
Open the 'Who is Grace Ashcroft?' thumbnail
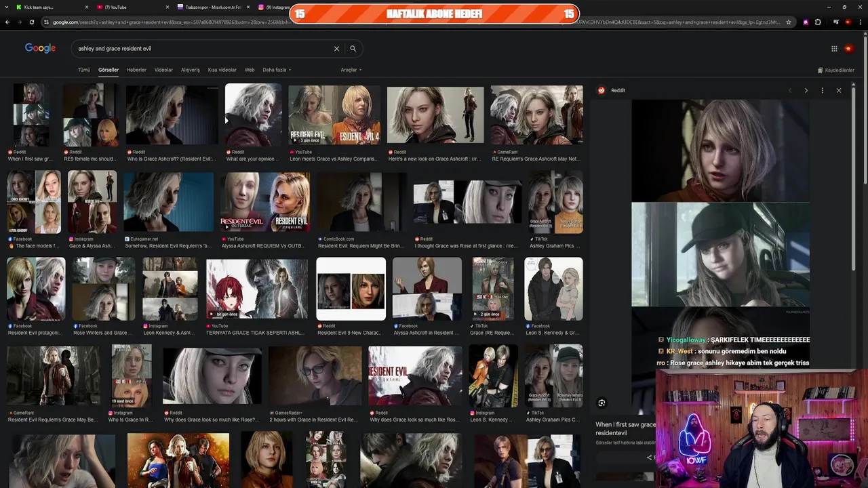pos(172,115)
